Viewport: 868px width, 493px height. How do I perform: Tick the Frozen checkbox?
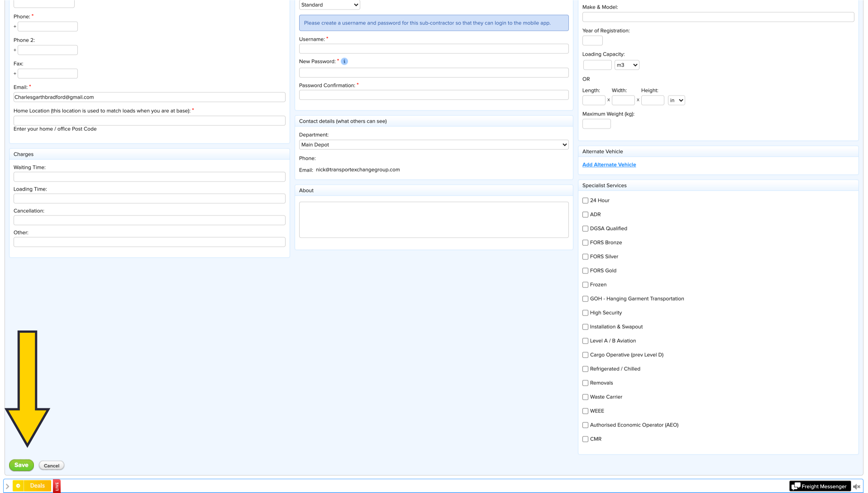(585, 285)
